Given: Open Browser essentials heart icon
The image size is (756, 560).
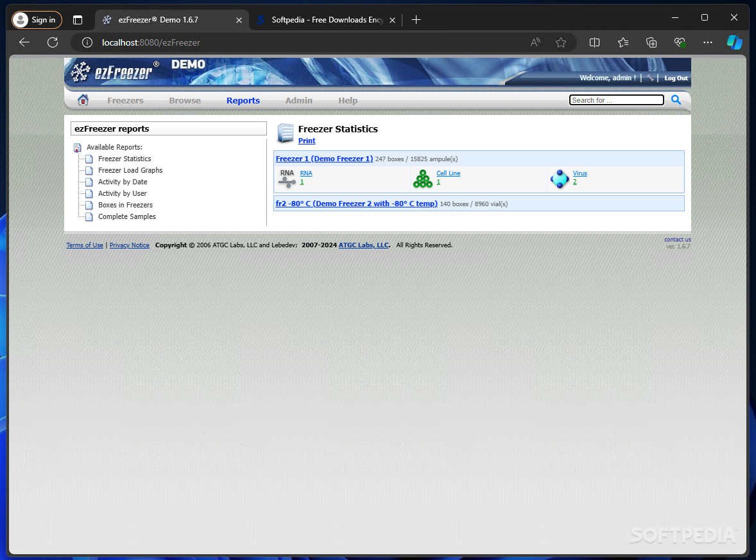Looking at the screenshot, I should (x=680, y=42).
